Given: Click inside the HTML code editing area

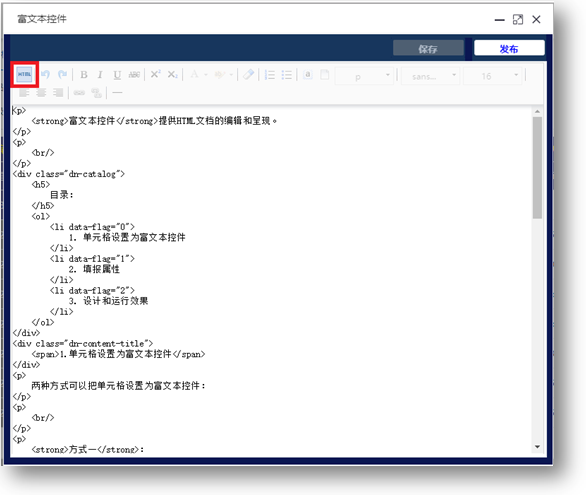Looking at the screenshot, I should click(x=271, y=280).
